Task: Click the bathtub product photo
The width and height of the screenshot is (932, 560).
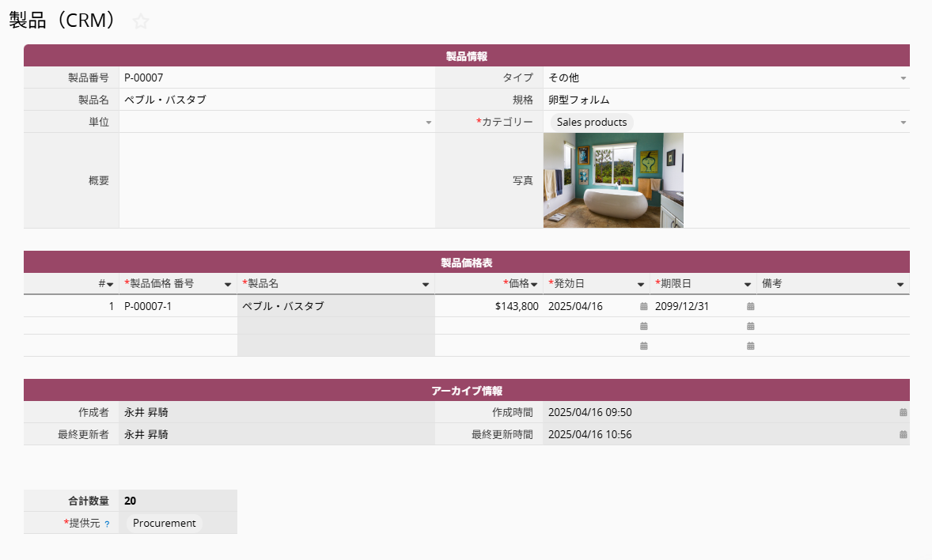Action: [x=613, y=180]
